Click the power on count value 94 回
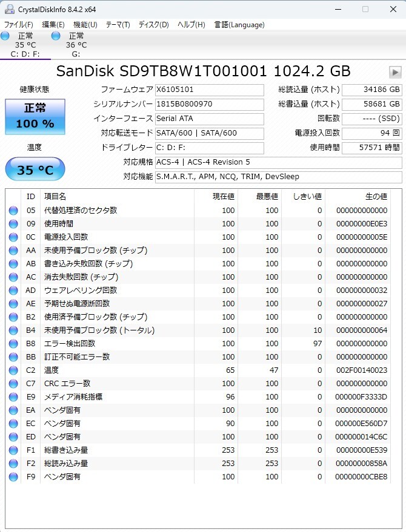 click(x=371, y=133)
